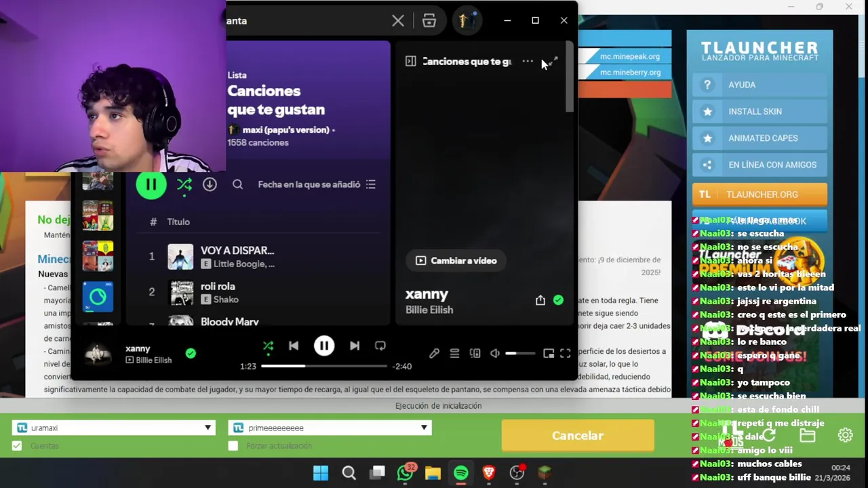Open the Minecraft block taskbar icon
The height and width of the screenshot is (488, 868).
(545, 472)
